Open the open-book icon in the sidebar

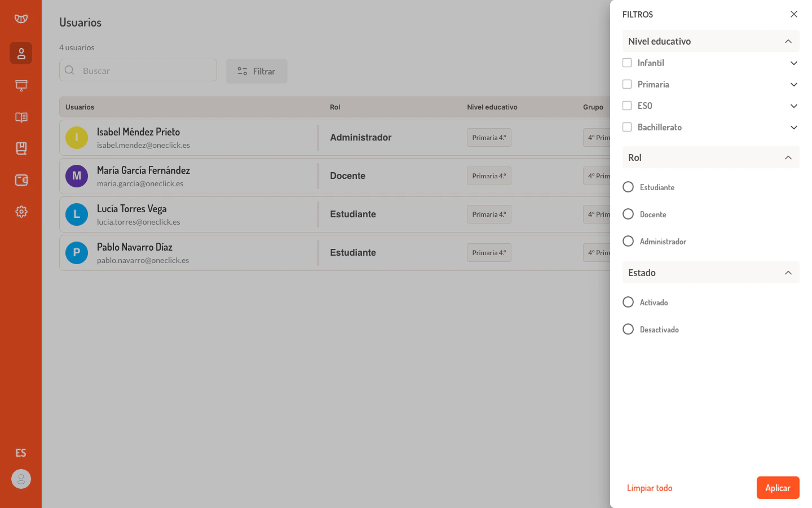click(21, 117)
